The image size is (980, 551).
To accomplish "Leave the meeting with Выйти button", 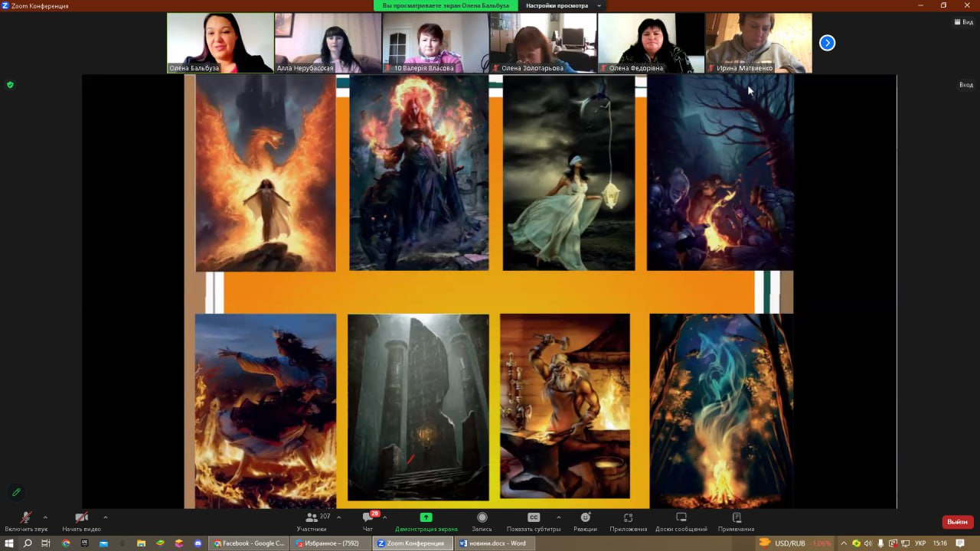I will (x=957, y=522).
